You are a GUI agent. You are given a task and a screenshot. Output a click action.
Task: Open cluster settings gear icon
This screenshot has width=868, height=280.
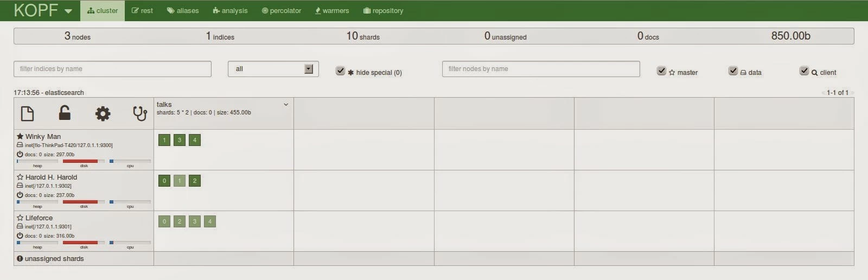[x=103, y=113]
